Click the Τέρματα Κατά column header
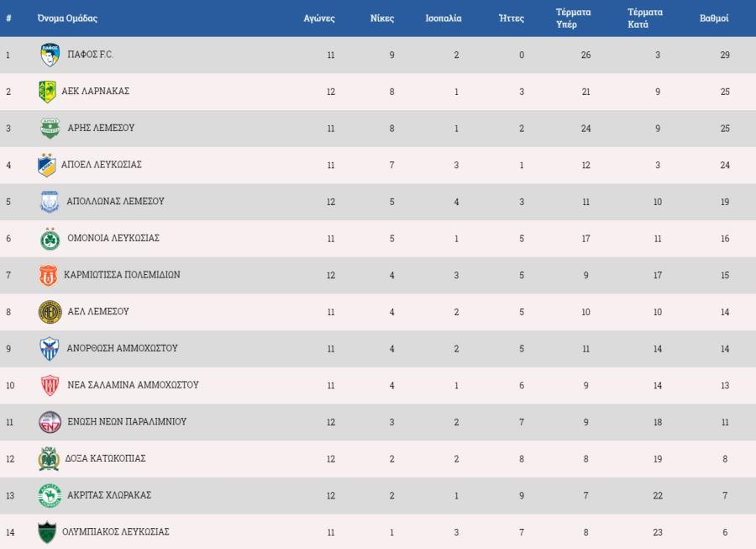Image resolution: width=756 pixels, height=549 pixels. tap(645, 18)
